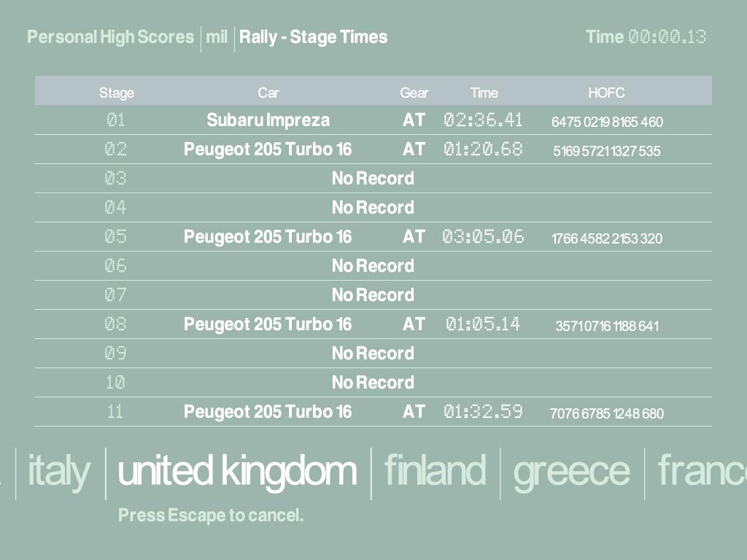Click Rally - Stage Times title
This screenshot has width=747, height=560.
point(313,37)
